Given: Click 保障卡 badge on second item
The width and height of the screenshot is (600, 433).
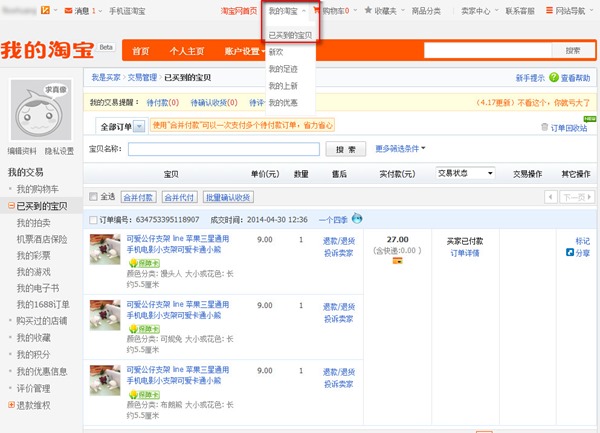Looking at the screenshot, I should [145, 329].
